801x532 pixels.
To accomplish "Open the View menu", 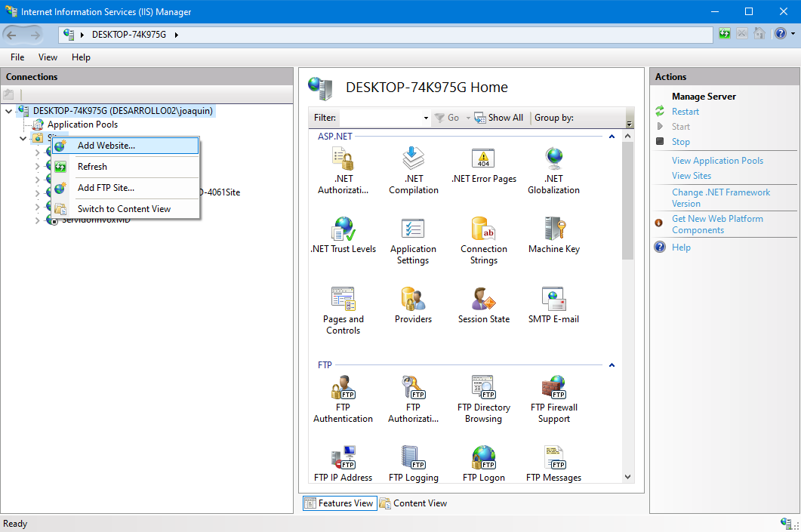I will 48,57.
